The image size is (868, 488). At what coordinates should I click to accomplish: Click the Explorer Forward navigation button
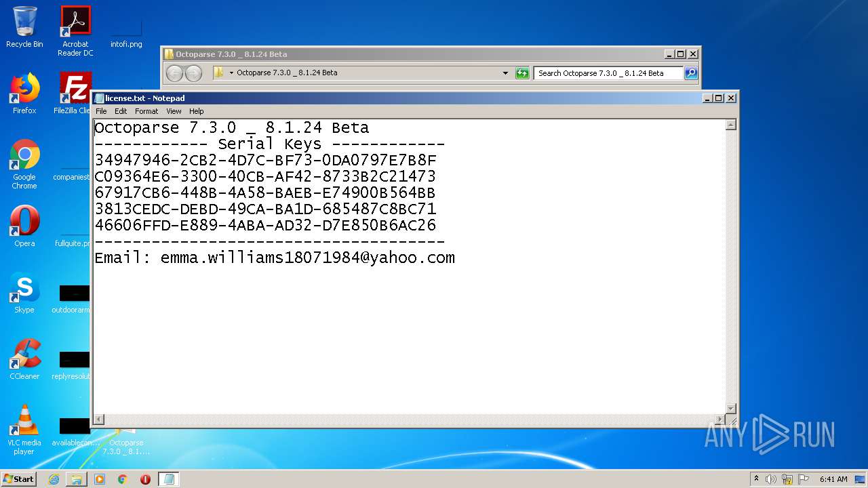tap(193, 73)
